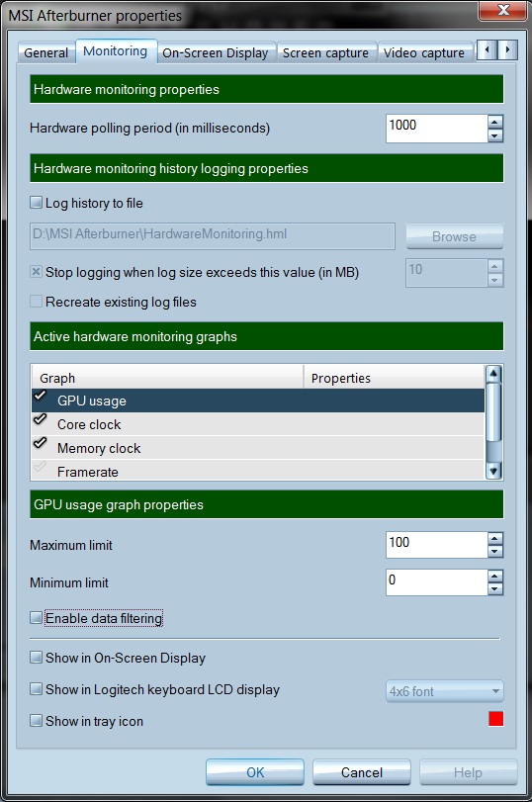Image resolution: width=532 pixels, height=802 pixels.
Task: Open the On-Screen Display tab
Action: 216,52
